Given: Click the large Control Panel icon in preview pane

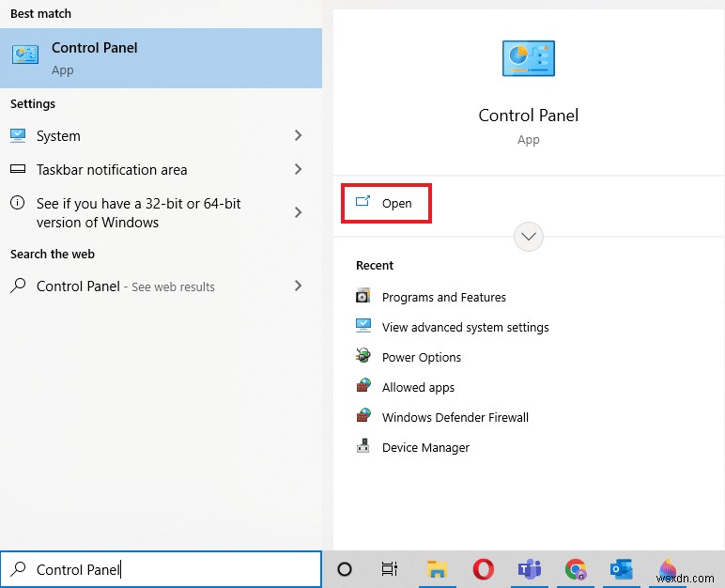Looking at the screenshot, I should [529, 58].
